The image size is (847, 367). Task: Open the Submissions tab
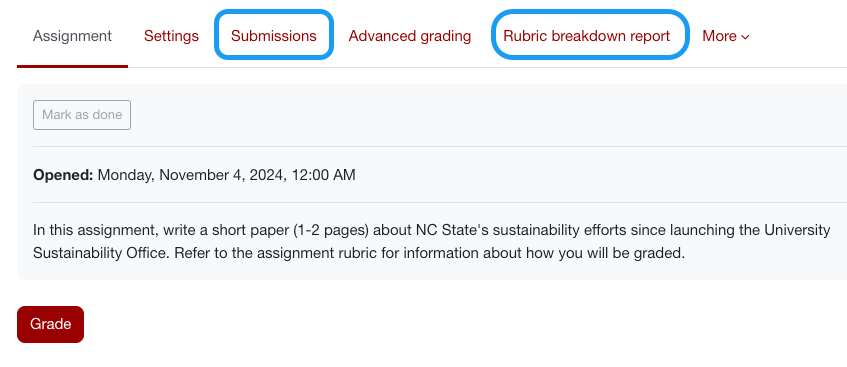[x=273, y=36]
